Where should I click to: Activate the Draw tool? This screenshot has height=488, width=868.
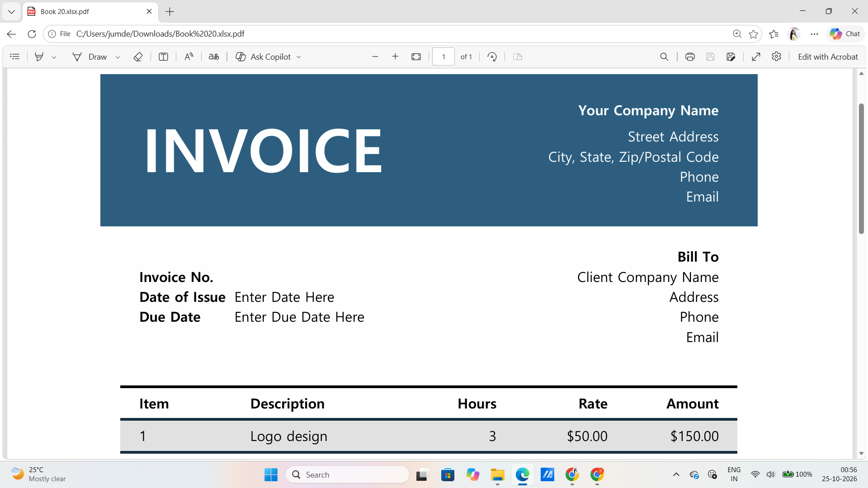pyautogui.click(x=90, y=57)
